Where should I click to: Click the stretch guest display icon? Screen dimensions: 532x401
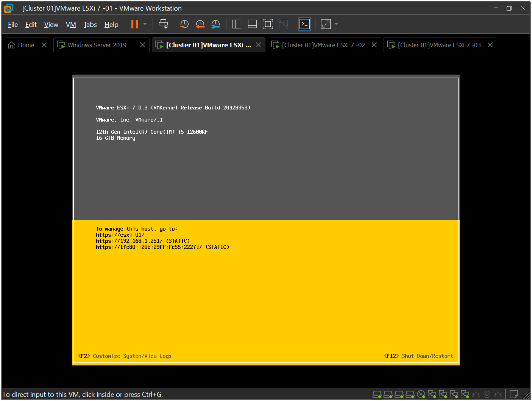[326, 24]
